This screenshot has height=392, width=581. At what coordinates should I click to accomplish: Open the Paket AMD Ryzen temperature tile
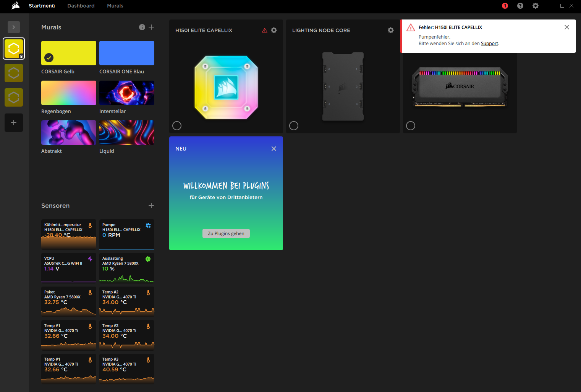pyautogui.click(x=69, y=302)
